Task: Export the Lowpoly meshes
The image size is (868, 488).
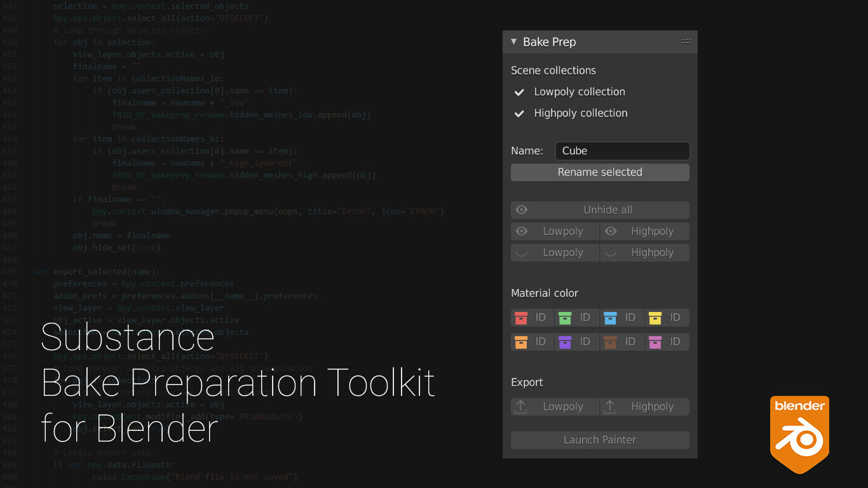Action: click(555, 407)
